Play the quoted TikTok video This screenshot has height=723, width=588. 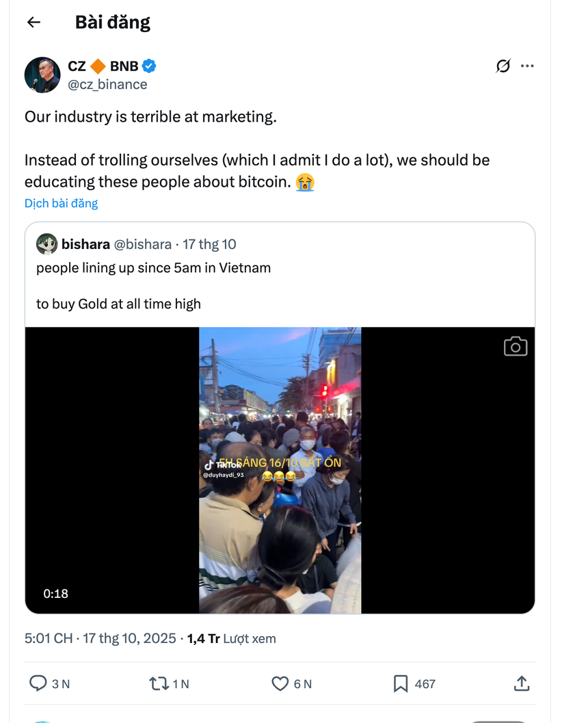pyautogui.click(x=280, y=470)
